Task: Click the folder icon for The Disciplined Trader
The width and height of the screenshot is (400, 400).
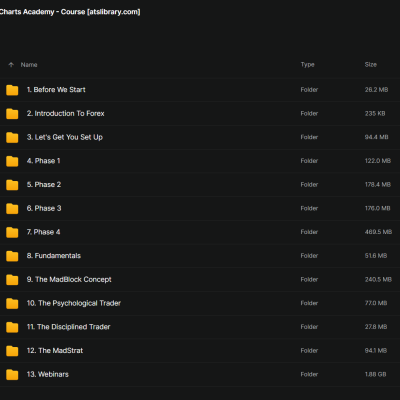Action: (x=12, y=327)
